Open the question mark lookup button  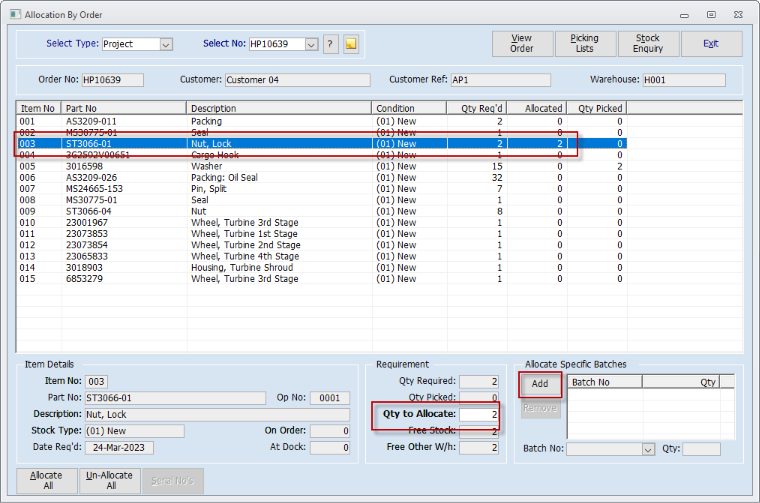(330, 44)
